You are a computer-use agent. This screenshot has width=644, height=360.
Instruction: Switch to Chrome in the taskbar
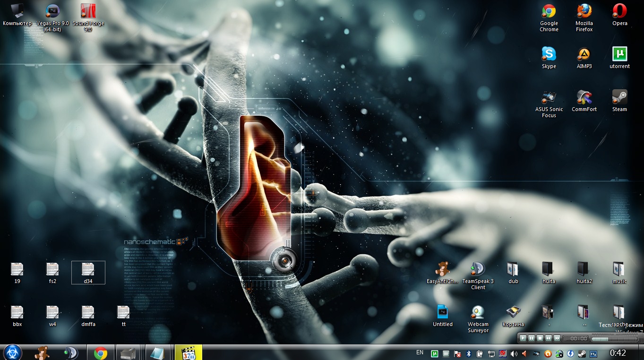(x=100, y=352)
